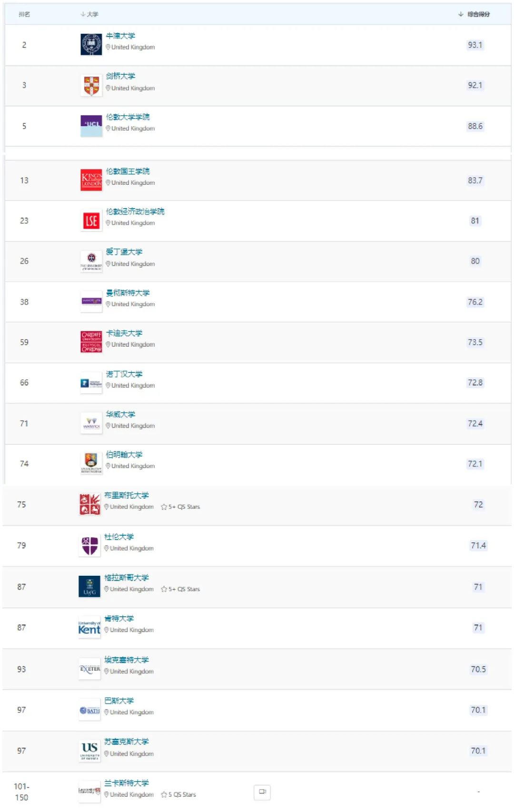Click the red LSE logo
The image size is (514, 812).
pos(91,221)
